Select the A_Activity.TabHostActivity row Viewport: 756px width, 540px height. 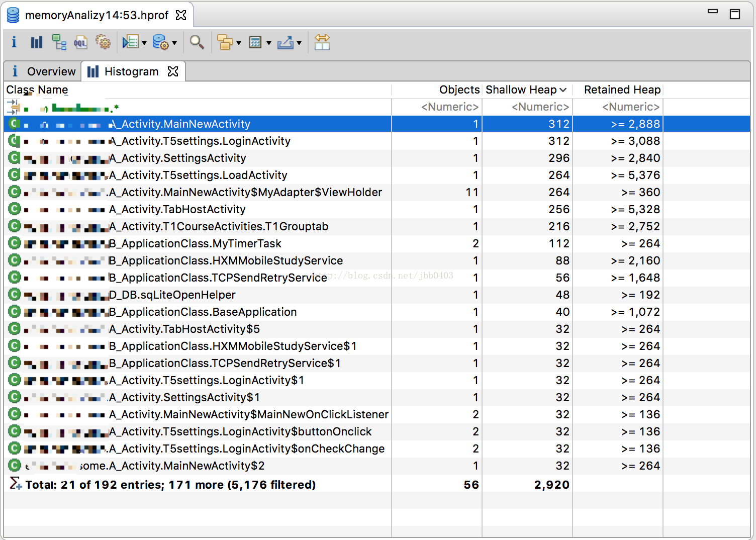[x=377, y=210]
